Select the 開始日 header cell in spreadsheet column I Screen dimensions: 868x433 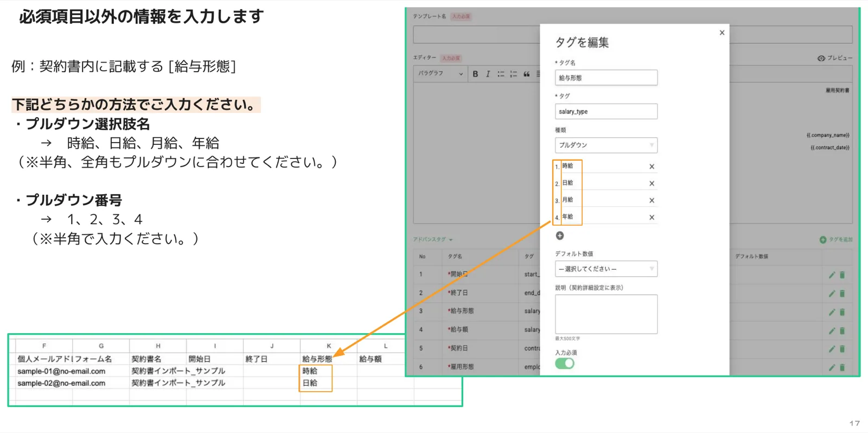pyautogui.click(x=215, y=359)
